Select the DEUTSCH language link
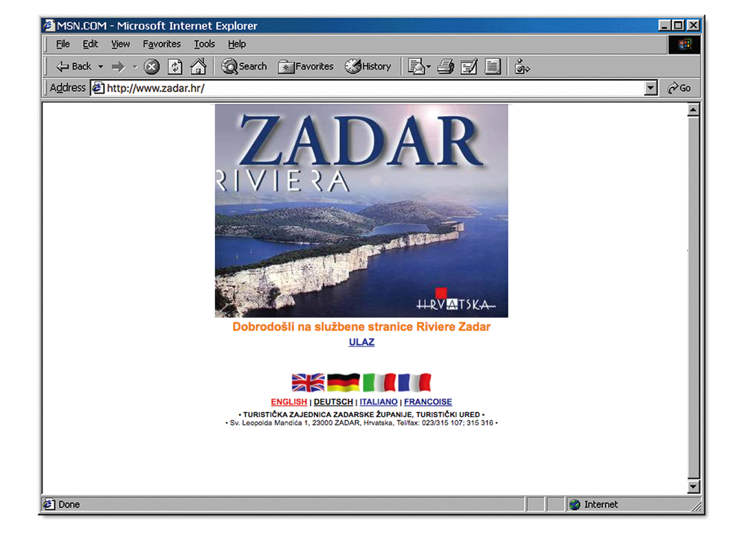This screenshot has width=756, height=534. [334, 401]
